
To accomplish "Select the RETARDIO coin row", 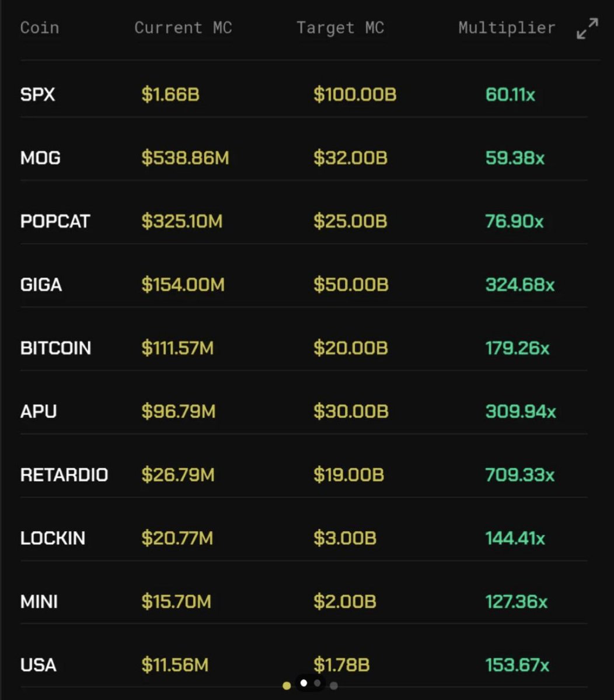I will point(303,475).
